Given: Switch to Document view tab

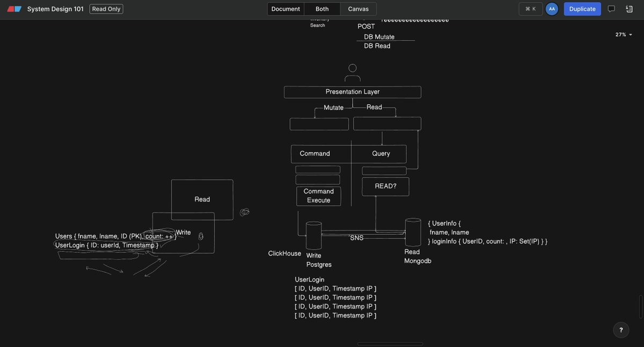Looking at the screenshot, I should coord(286,9).
